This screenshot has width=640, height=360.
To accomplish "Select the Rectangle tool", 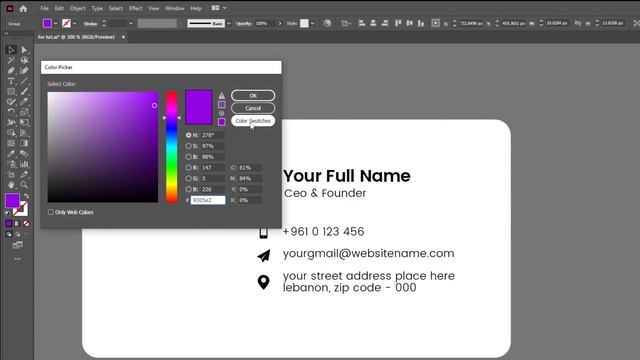I will [11, 91].
